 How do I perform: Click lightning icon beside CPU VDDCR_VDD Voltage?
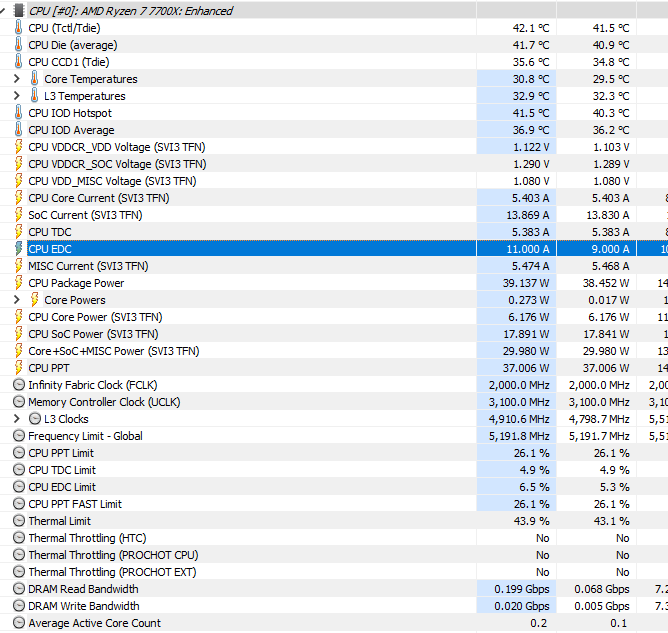(x=18, y=147)
